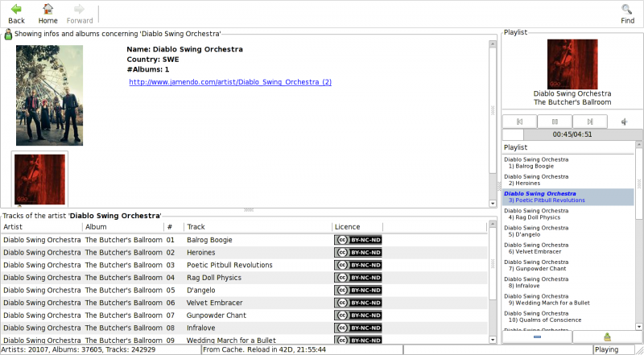Skip to the previous track
The width and height of the screenshot is (644, 355).
coord(519,122)
